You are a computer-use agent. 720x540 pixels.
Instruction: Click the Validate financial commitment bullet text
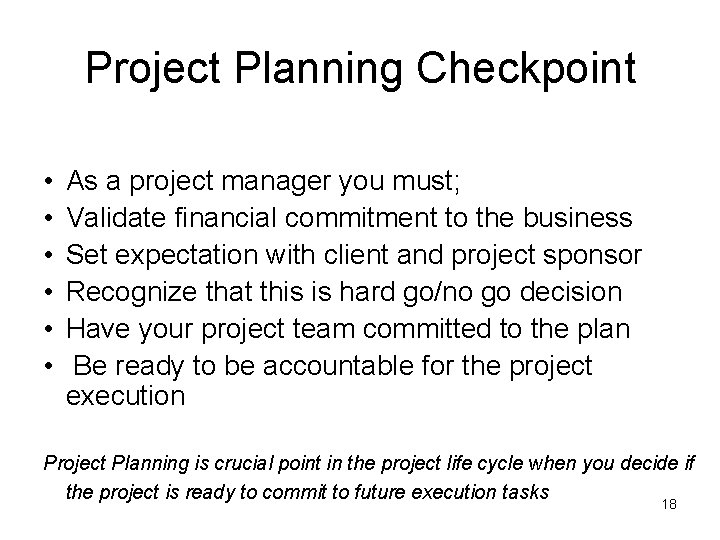(x=349, y=217)
